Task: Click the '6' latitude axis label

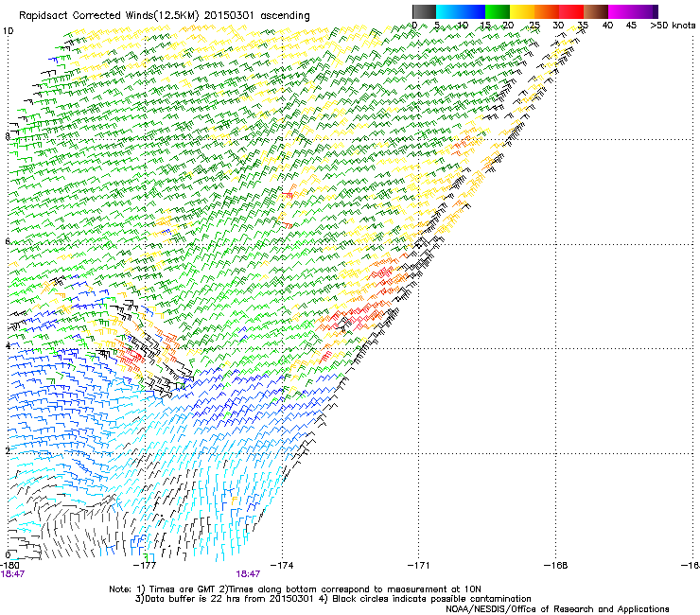Action: 8,241
